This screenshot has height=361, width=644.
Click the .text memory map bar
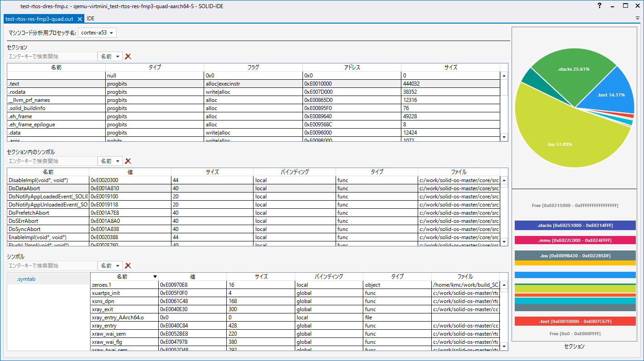coord(575,321)
